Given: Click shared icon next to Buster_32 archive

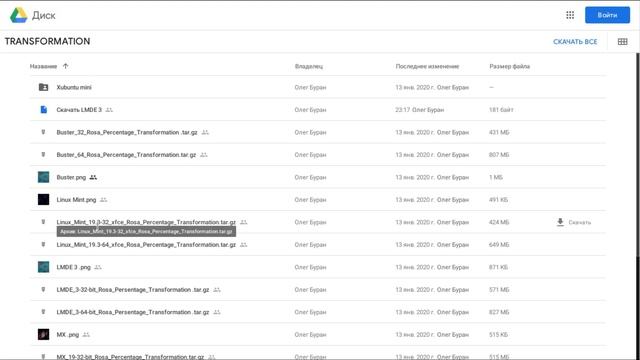Looking at the screenshot, I should [205, 132].
